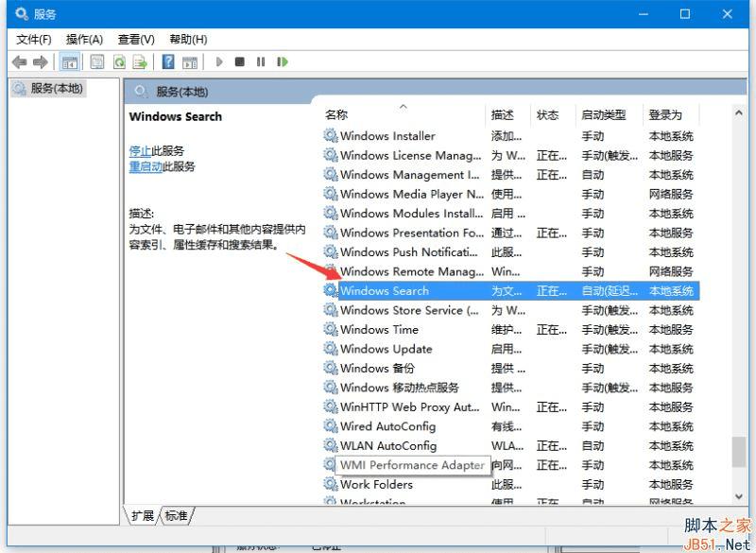Viewport: 756px width, 553px height.
Task: Sort by the 名称 column header
Action: [x=404, y=114]
